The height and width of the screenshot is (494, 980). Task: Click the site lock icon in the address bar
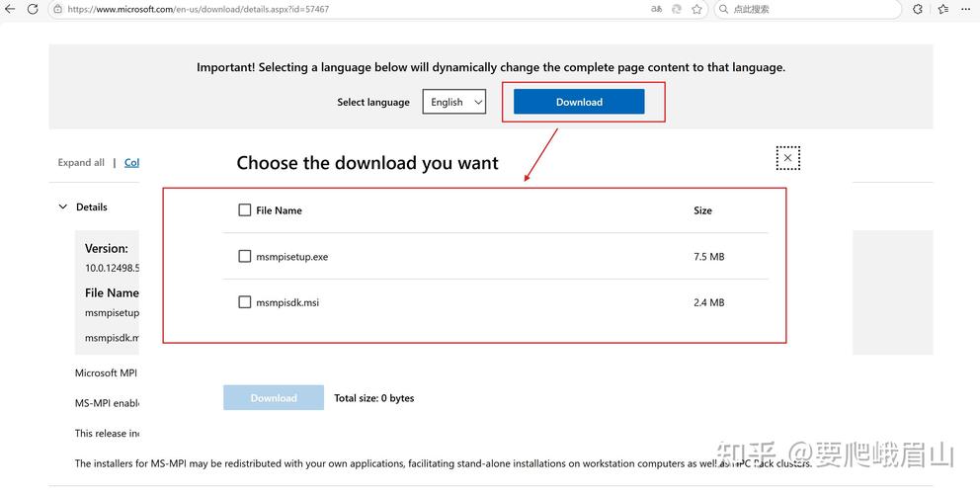58,9
